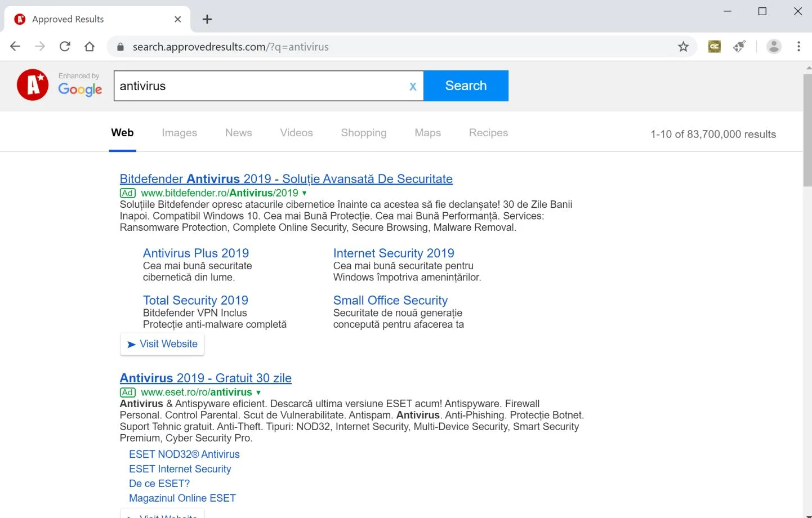Open the Magazinul Online ESET link
Image resolution: width=812 pixels, height=518 pixels.
(182, 498)
